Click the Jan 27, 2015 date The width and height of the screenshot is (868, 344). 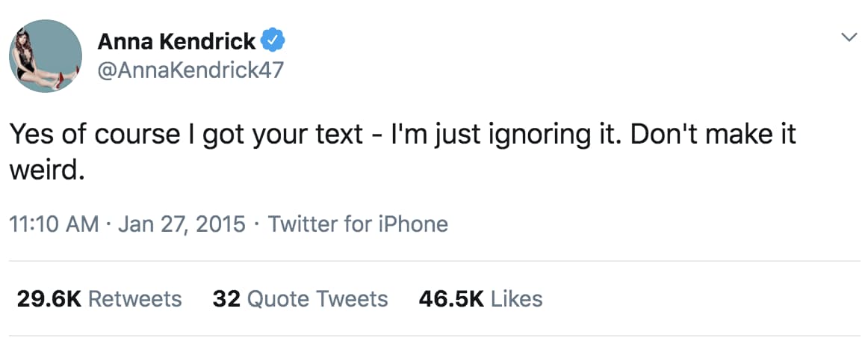182,224
